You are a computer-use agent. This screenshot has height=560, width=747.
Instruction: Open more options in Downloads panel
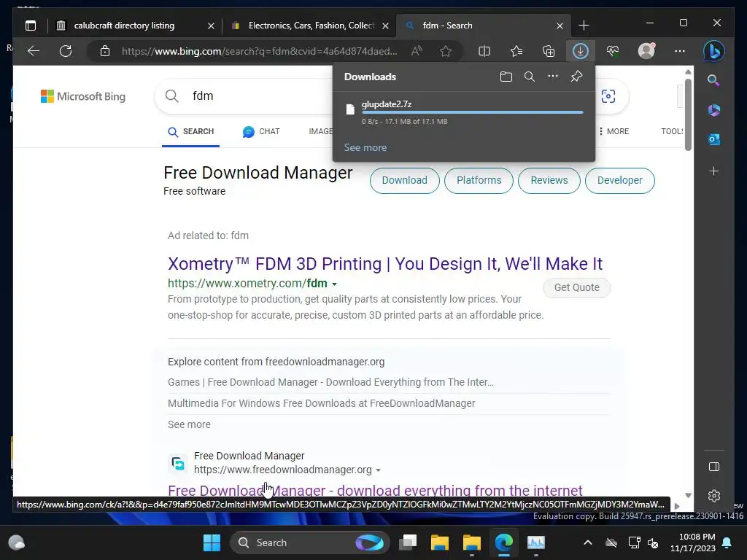(553, 76)
